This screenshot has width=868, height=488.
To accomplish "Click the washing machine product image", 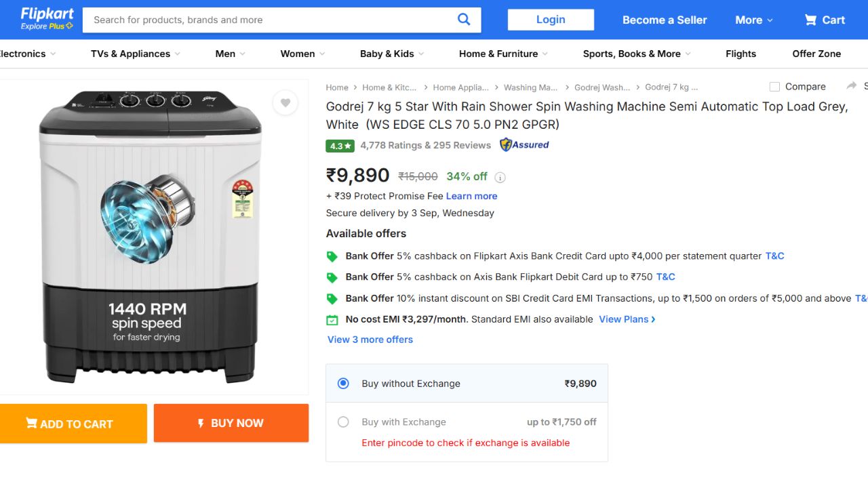I will pyautogui.click(x=150, y=237).
